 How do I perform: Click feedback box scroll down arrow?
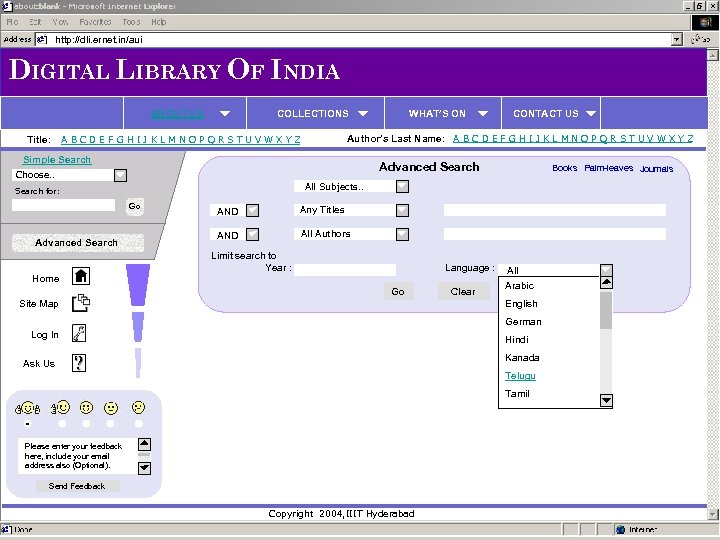coord(144,468)
